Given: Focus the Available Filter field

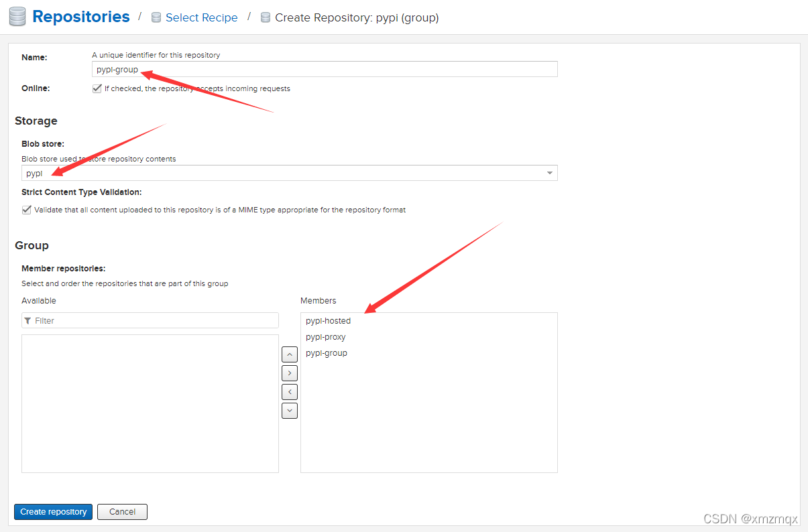Looking at the screenshot, I should (x=150, y=320).
